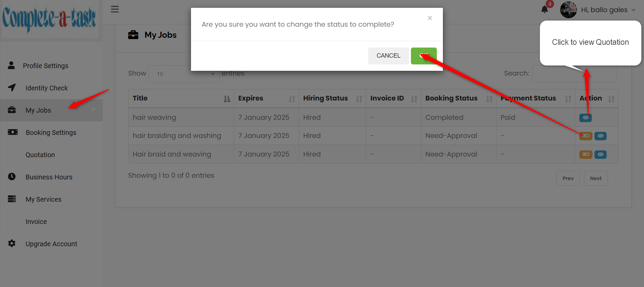Viewport: 644px width, 287px height.
Task: Click the Profile Settings person icon
Action: pos(11,65)
